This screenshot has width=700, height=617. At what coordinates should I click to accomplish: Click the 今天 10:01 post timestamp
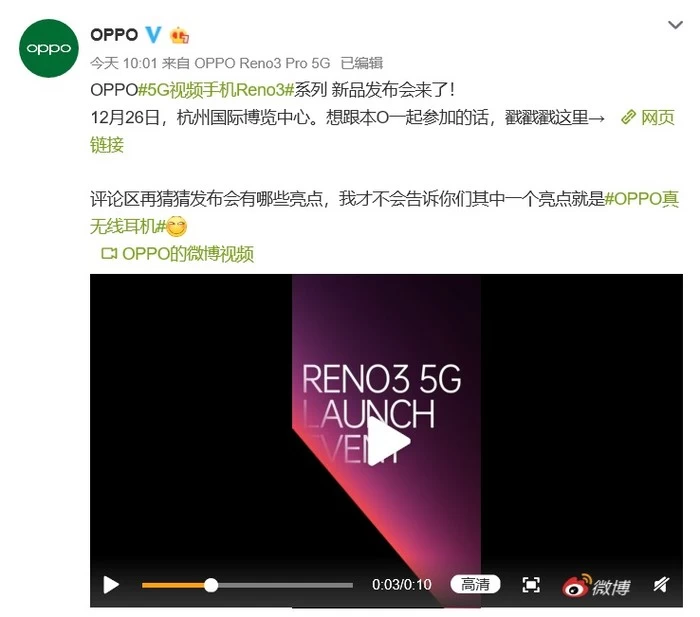124,63
